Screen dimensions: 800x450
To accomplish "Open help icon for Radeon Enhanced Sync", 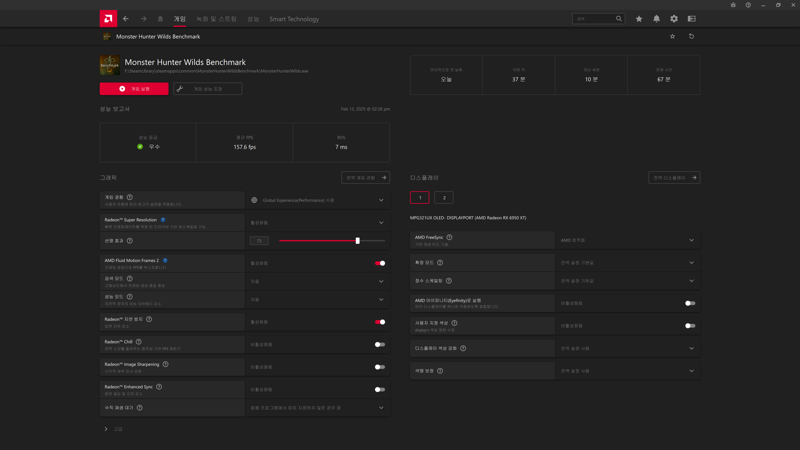I will coord(159,387).
